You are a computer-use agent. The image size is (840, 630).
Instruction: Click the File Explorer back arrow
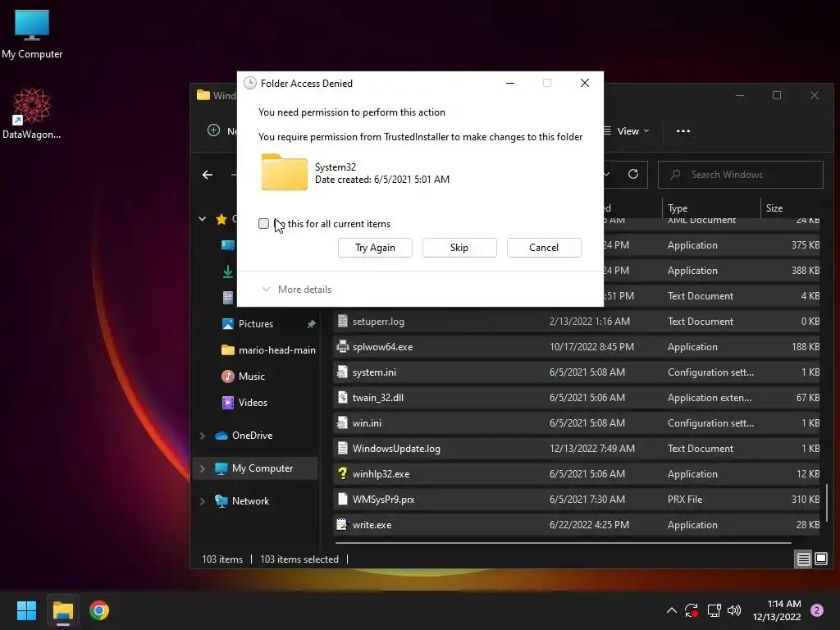pos(208,175)
